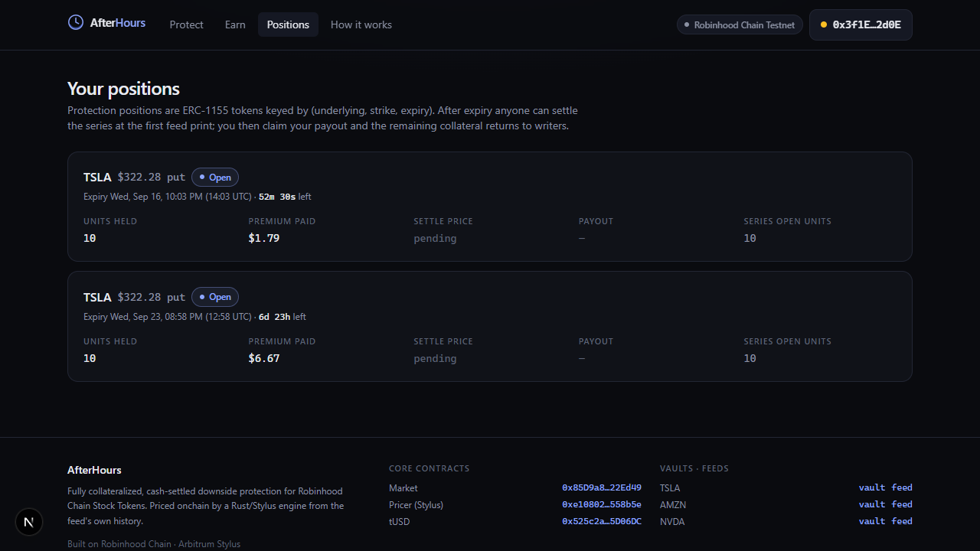
Task: Click series open units value, Sep 16 position
Action: pos(750,238)
